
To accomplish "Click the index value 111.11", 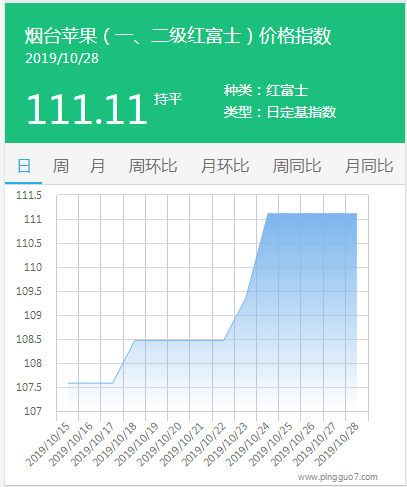I will tap(87, 109).
